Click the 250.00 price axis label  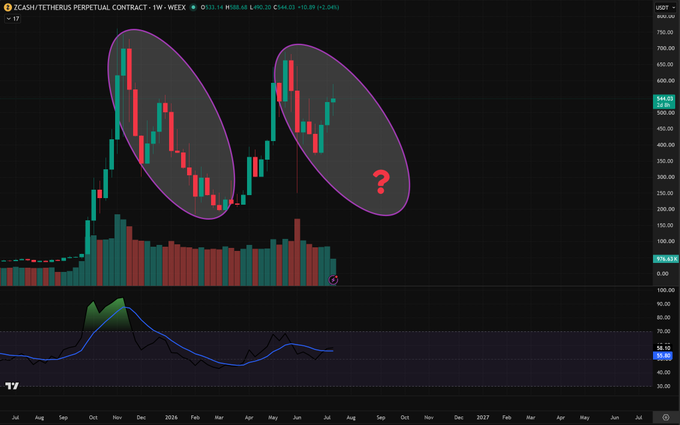(x=665, y=193)
